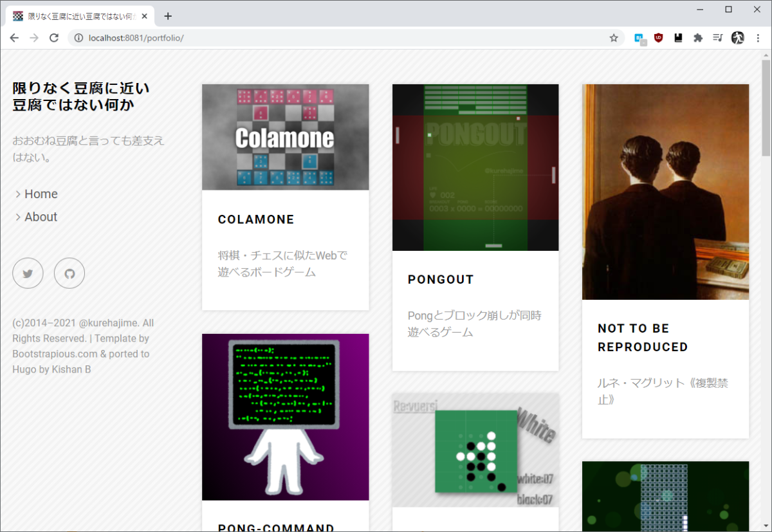Close the current browser tab
Image resolution: width=772 pixels, height=532 pixels.
pyautogui.click(x=144, y=16)
